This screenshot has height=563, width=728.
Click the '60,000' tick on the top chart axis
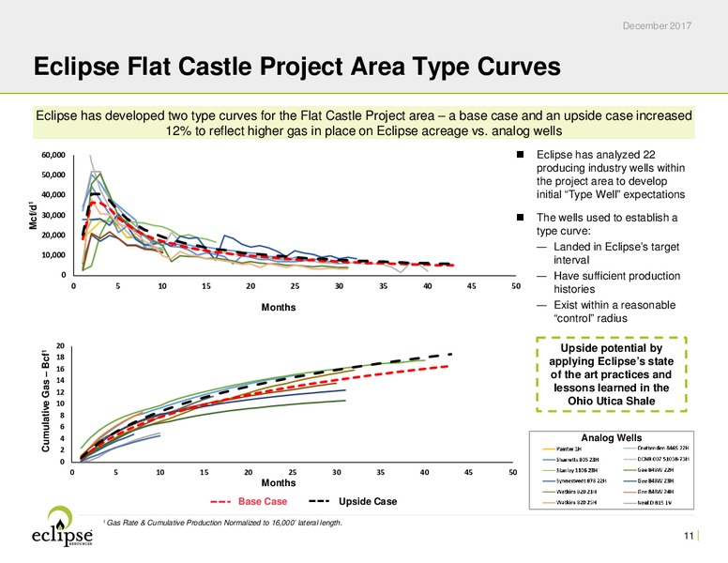[53, 155]
